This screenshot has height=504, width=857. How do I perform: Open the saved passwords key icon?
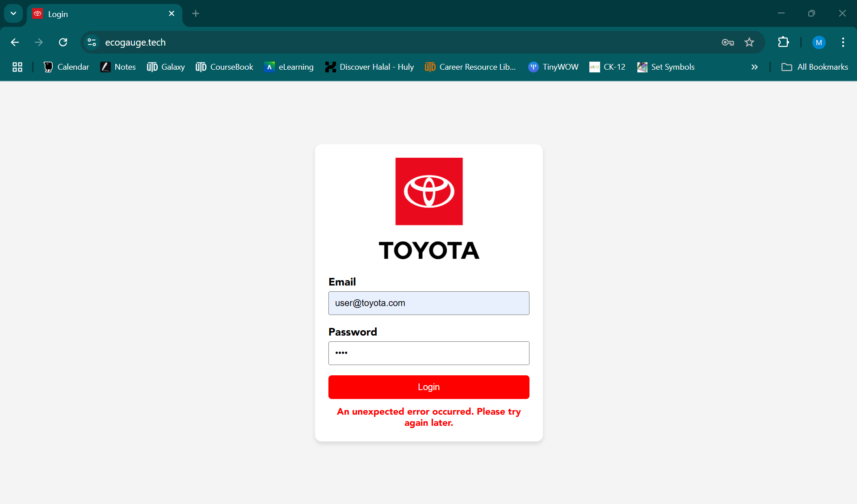coord(728,42)
